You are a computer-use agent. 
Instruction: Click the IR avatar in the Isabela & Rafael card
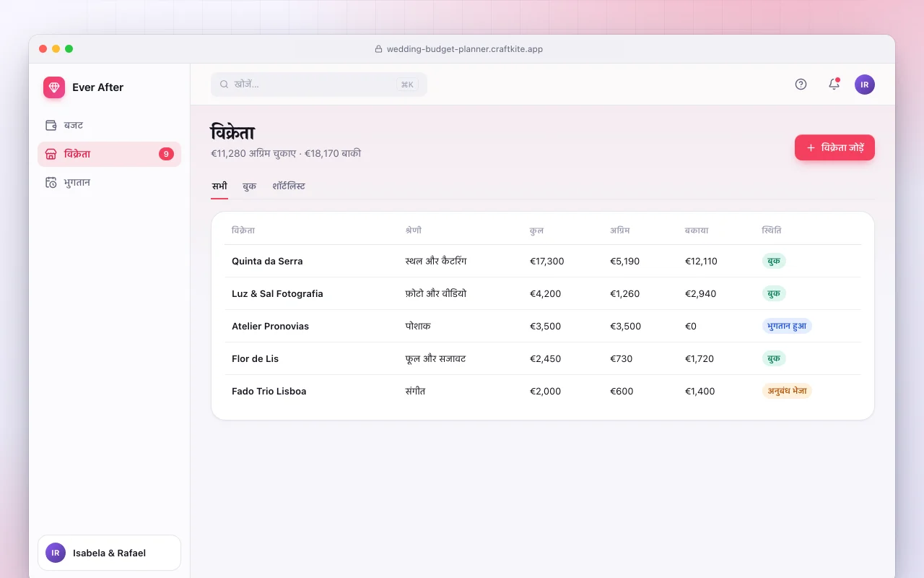click(56, 553)
